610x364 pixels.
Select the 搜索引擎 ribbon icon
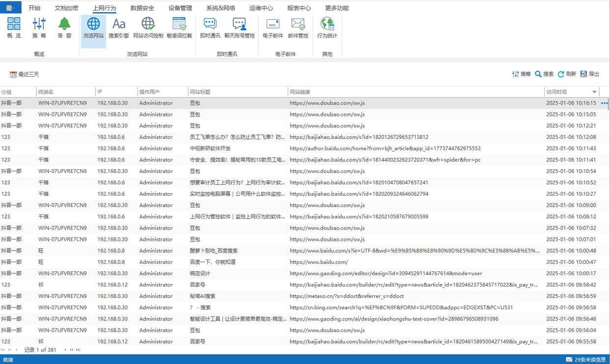118,28
